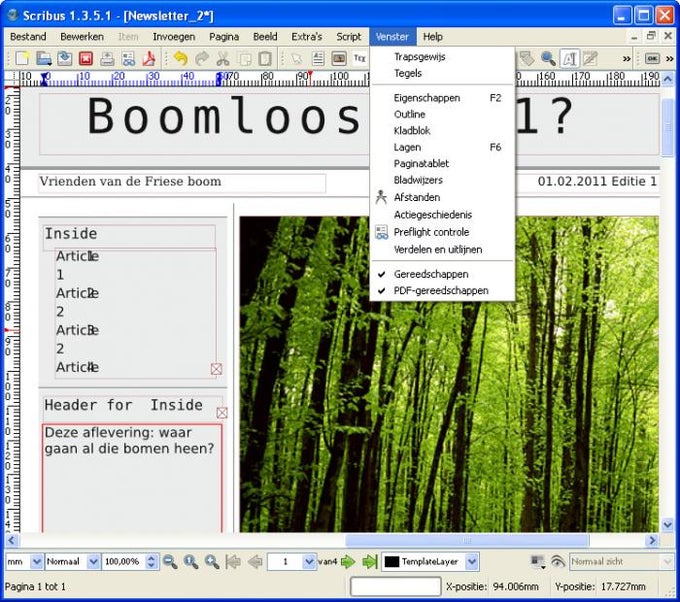
Task: Choose the Select Item arrow tool
Action: (297, 58)
